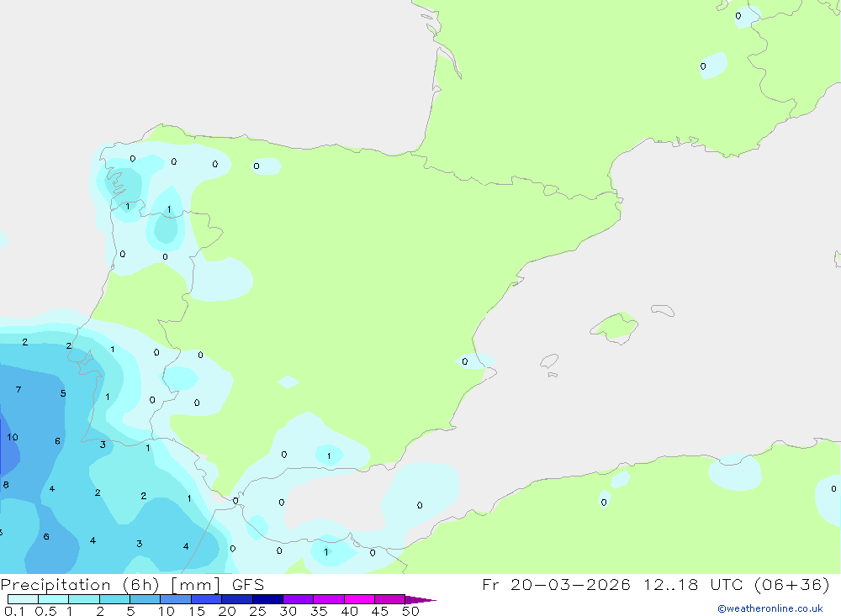
Task: Click the "Precipitation (6h) [mm] GFS" title
Action: click(x=133, y=584)
